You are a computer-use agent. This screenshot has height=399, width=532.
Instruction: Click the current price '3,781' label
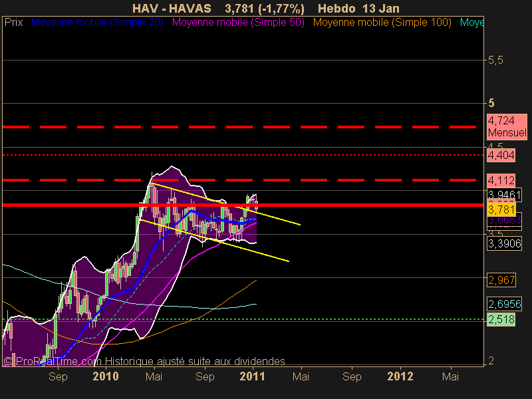[x=501, y=209]
